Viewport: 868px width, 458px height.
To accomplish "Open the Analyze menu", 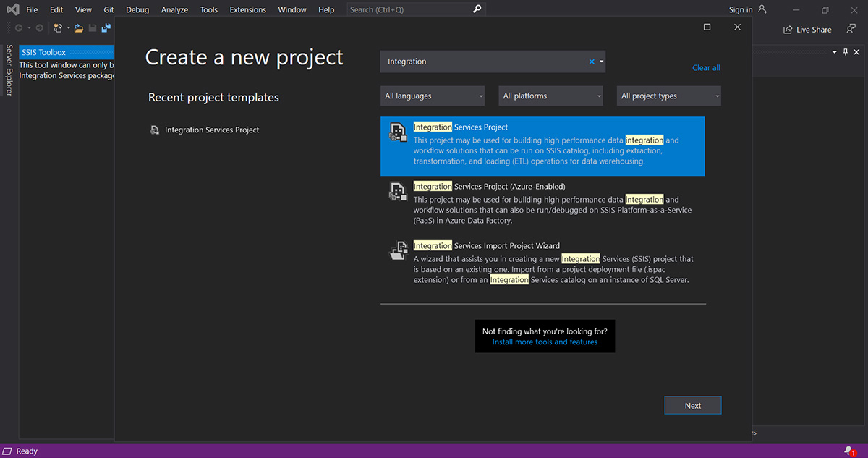I will tap(174, 9).
